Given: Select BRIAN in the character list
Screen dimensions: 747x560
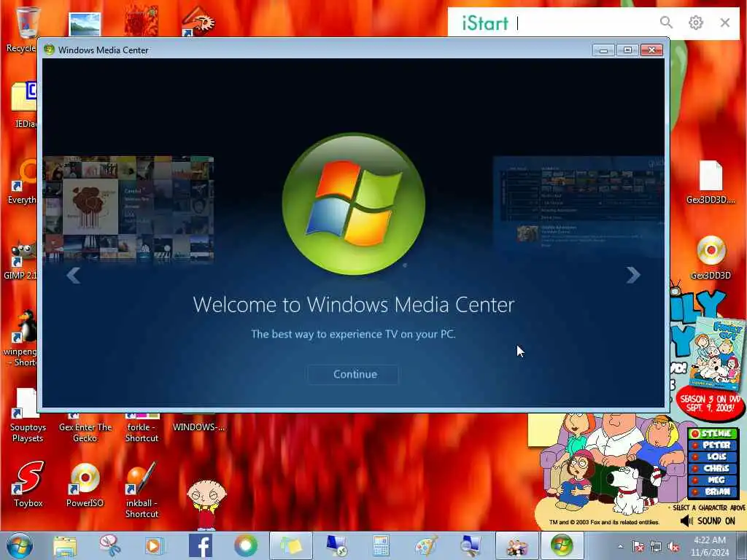Looking at the screenshot, I should [x=713, y=491].
